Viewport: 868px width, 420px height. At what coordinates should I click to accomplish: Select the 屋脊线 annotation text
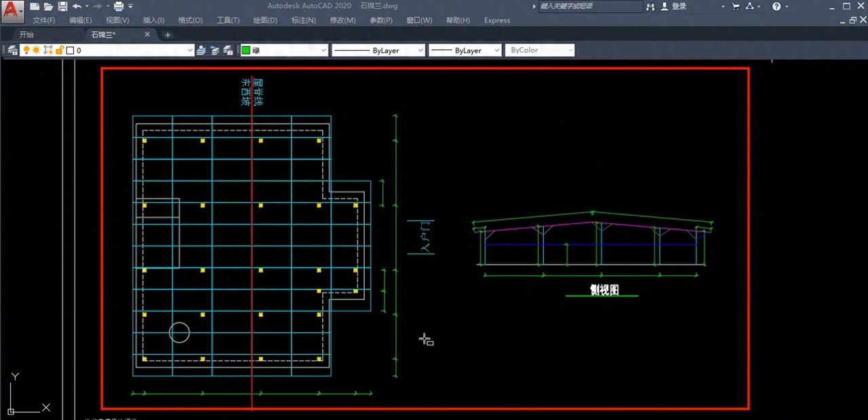pos(258,93)
